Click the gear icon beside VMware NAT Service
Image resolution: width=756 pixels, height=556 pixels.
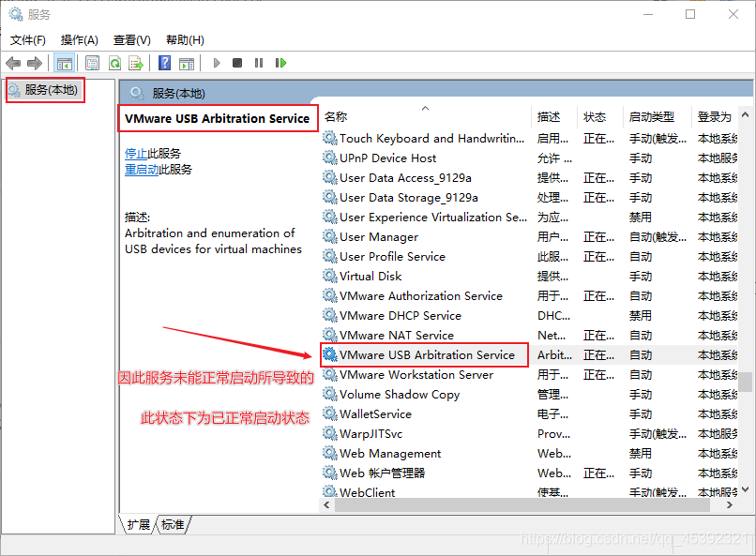pos(330,336)
